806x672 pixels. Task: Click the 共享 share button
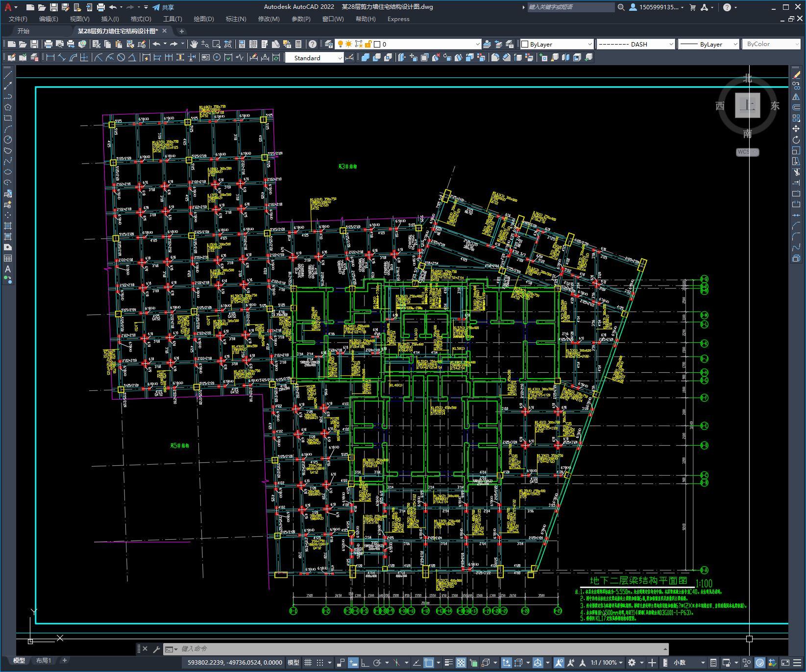163,7
